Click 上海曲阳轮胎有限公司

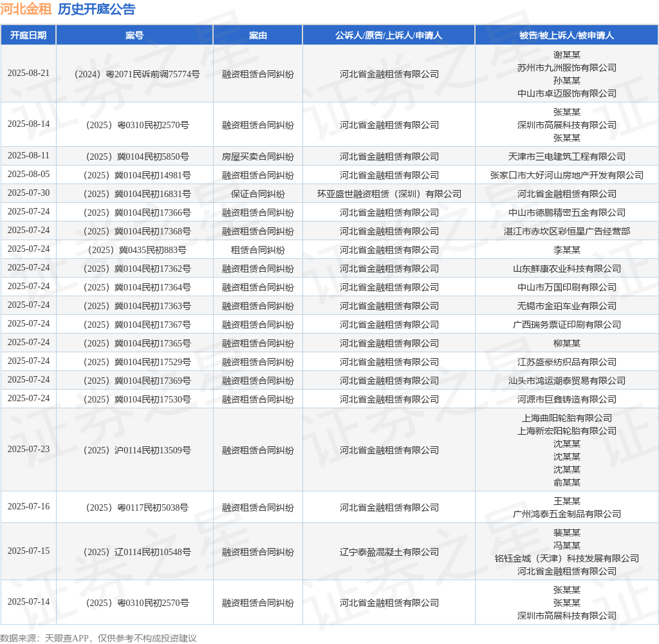[x=567, y=418]
